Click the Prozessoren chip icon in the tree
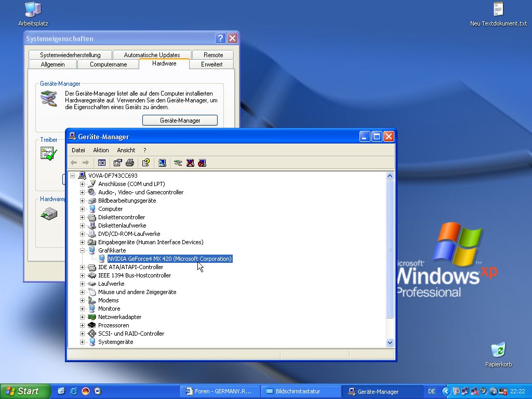Image resolution: width=532 pixels, height=399 pixels. point(92,325)
